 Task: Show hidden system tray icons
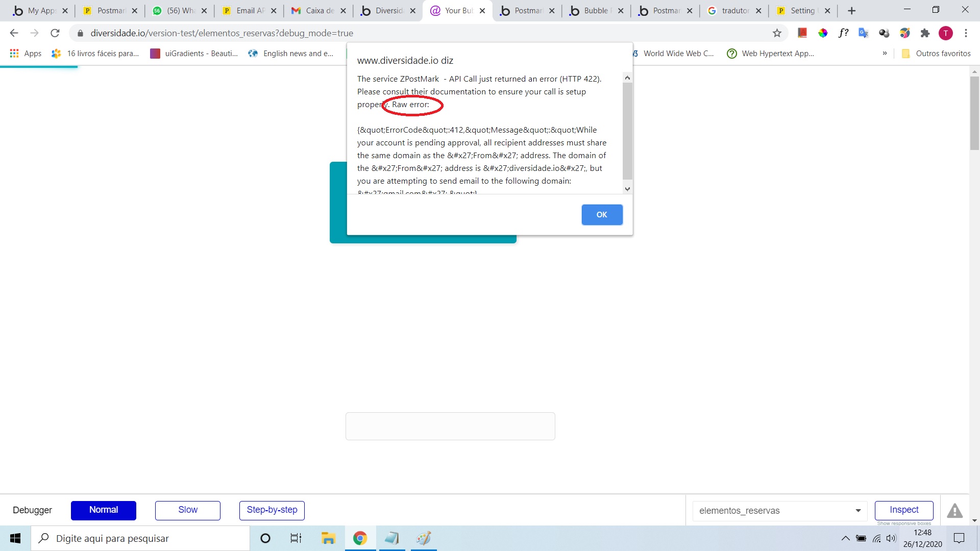point(845,538)
